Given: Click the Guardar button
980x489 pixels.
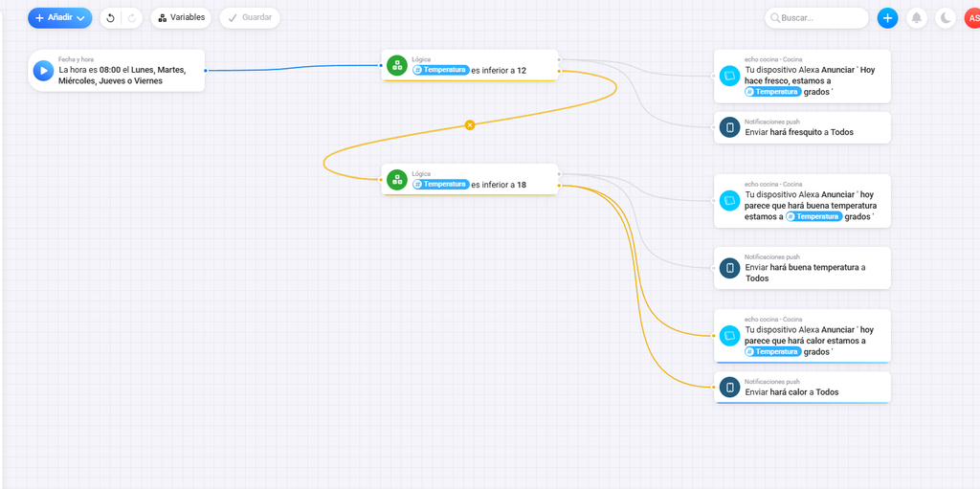Looking at the screenshot, I should [250, 17].
